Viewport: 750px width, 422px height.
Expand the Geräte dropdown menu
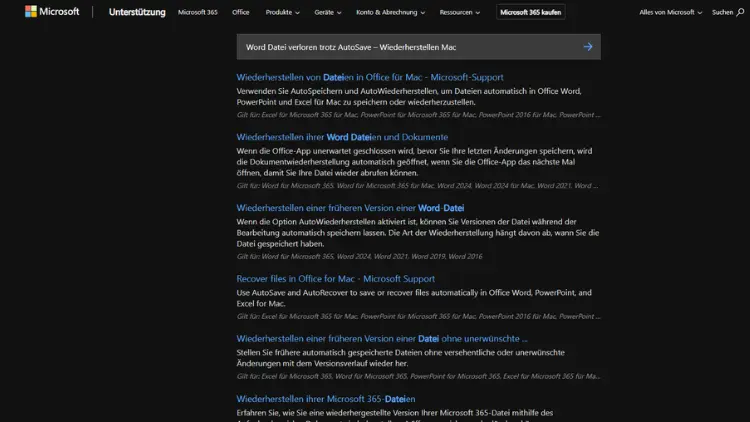[328, 13]
